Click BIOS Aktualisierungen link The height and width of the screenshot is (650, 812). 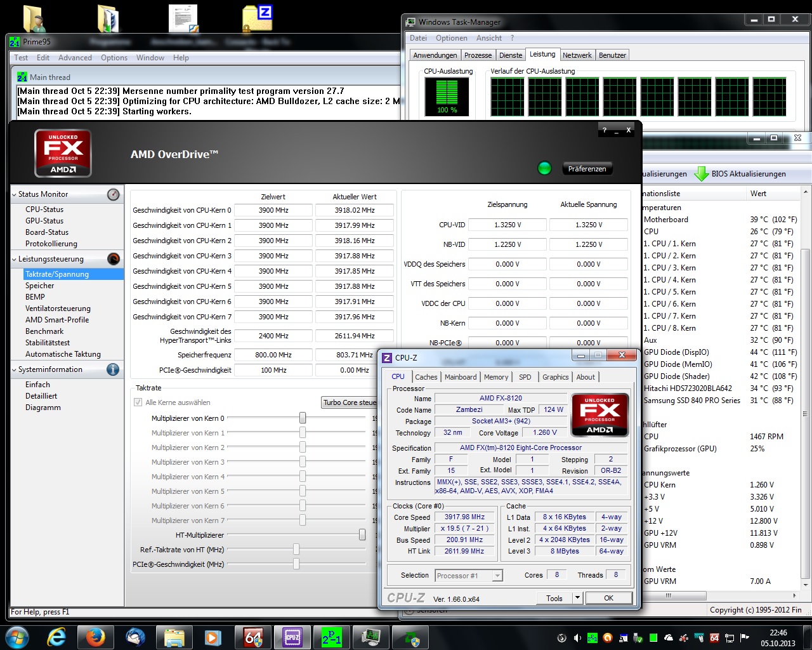tap(749, 174)
